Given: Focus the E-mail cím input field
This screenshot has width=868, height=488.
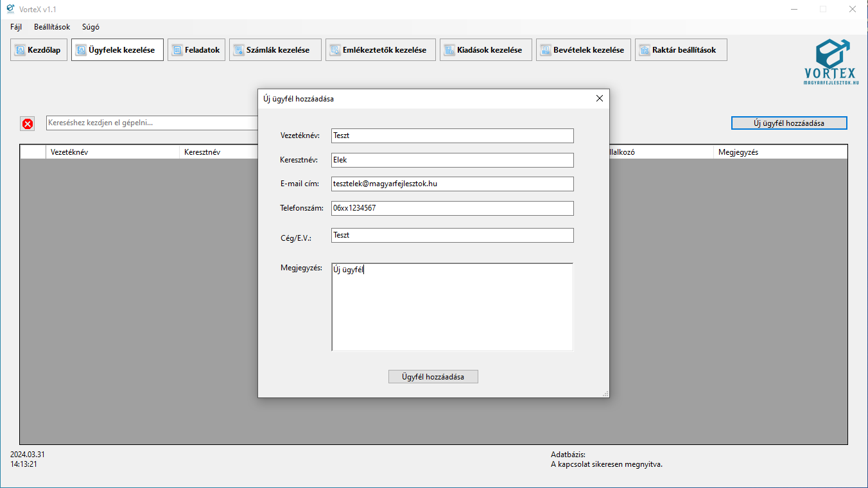Looking at the screenshot, I should point(452,184).
